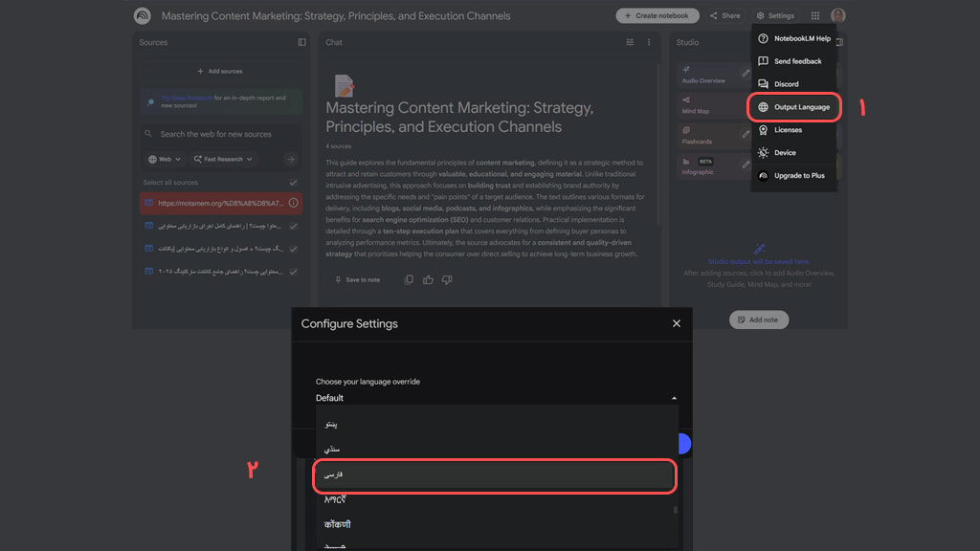Select कोंकणी language option
This screenshot has width=980, height=551.
pyautogui.click(x=495, y=525)
